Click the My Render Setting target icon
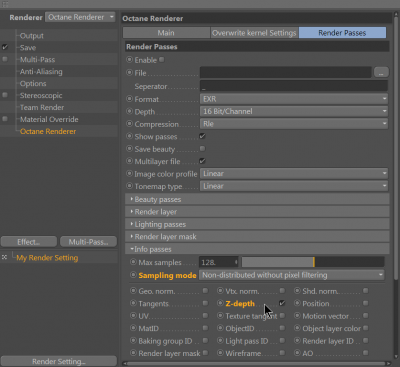400x367 pixels. tap(4, 257)
